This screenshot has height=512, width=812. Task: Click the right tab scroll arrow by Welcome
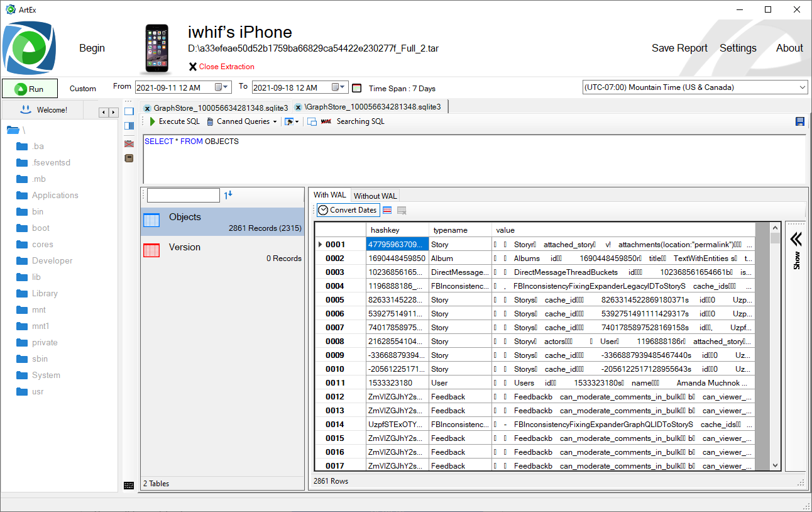click(113, 112)
